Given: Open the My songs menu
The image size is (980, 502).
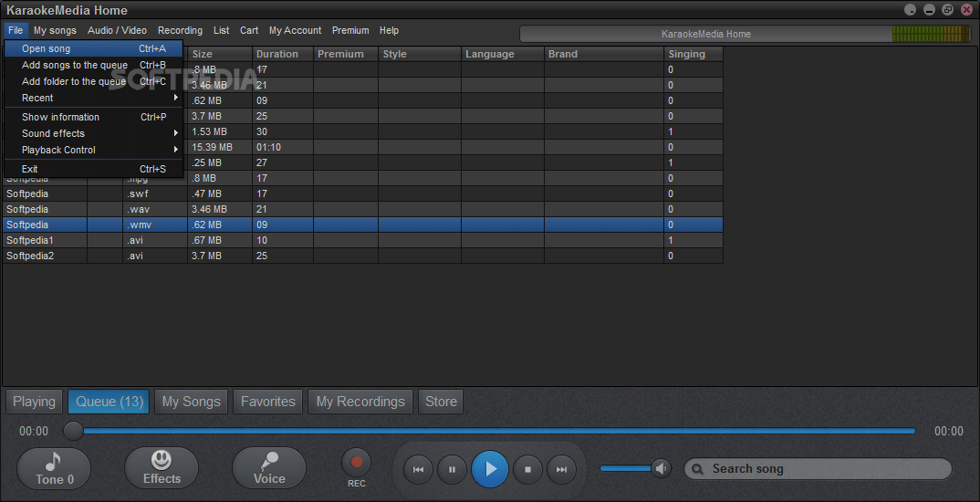Looking at the screenshot, I should [x=55, y=30].
